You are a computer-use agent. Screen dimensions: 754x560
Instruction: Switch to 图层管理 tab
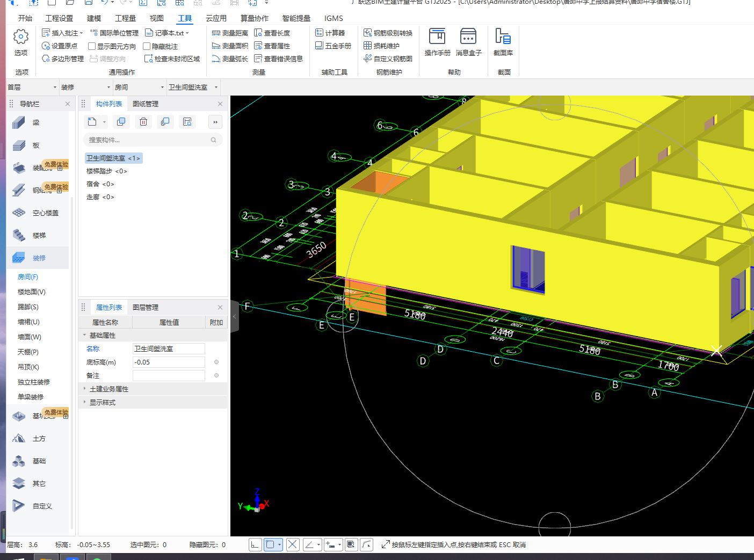(146, 307)
